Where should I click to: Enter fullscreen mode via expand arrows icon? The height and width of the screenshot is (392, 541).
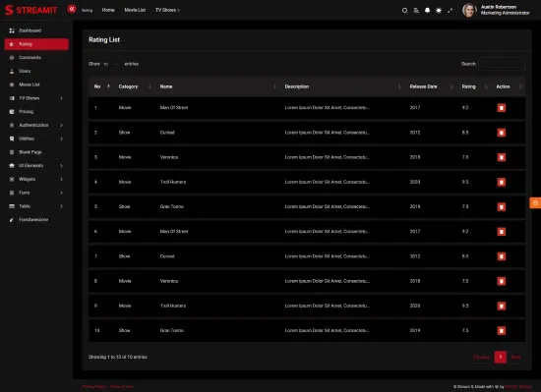click(450, 11)
